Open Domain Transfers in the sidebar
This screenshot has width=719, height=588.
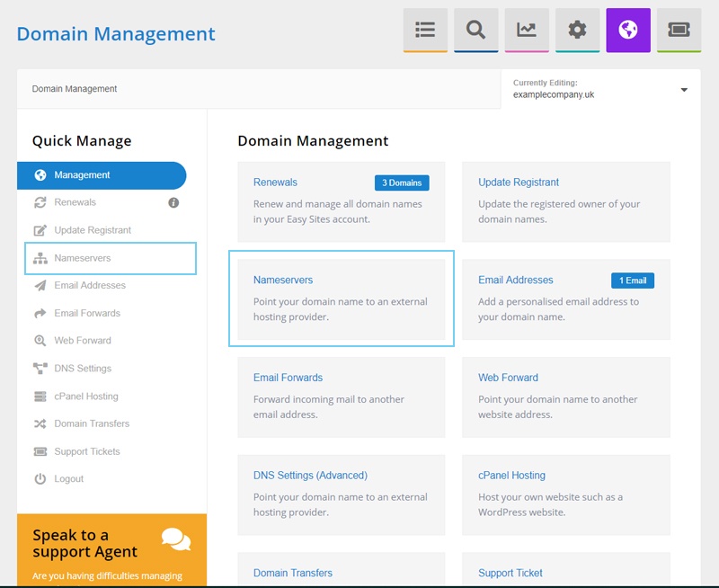click(92, 423)
